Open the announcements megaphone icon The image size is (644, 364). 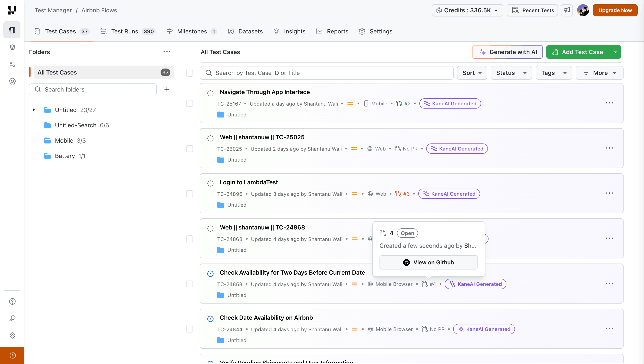coord(567,10)
